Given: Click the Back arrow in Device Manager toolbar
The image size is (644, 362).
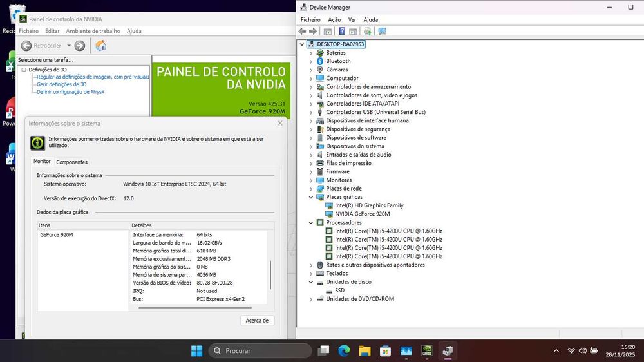Looking at the screenshot, I should [x=302, y=31].
